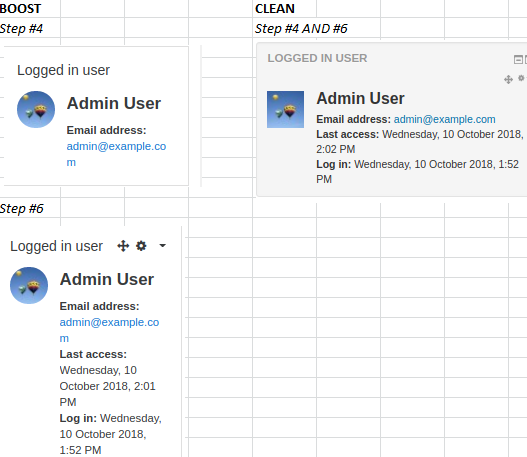Click the gray move icon in Clean block
This screenshot has height=457, width=527.
click(x=508, y=80)
